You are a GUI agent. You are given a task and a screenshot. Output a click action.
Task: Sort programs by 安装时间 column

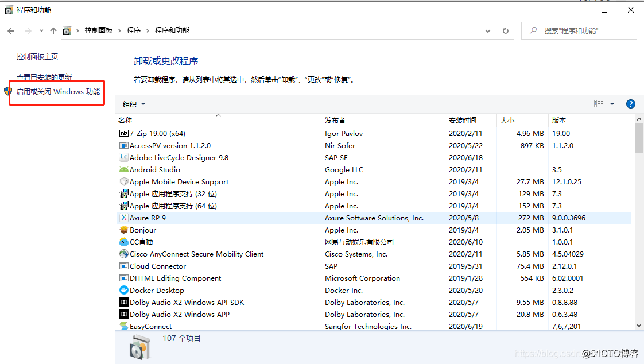463,121
